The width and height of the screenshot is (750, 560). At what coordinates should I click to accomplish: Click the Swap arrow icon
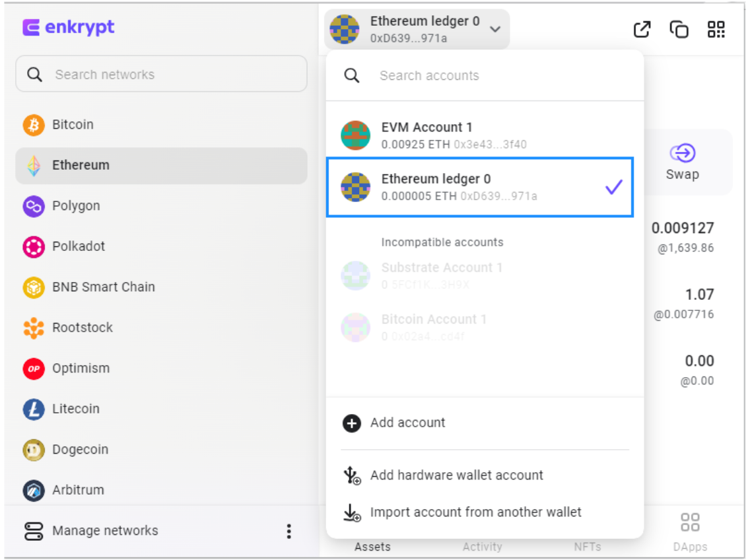(x=683, y=153)
